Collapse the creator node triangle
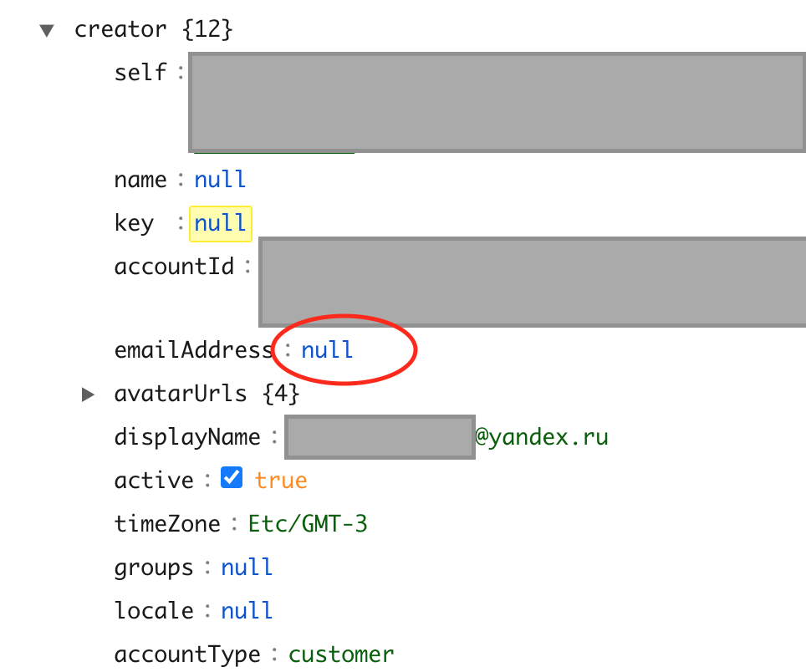This screenshot has height=672, width=806. pos(47,30)
